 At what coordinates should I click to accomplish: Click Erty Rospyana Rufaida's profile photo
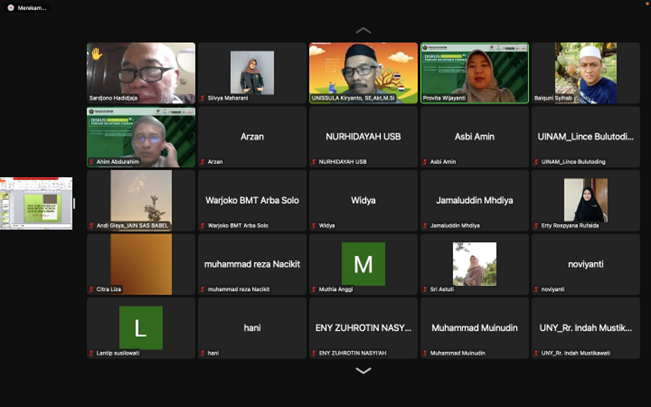pyautogui.click(x=585, y=200)
